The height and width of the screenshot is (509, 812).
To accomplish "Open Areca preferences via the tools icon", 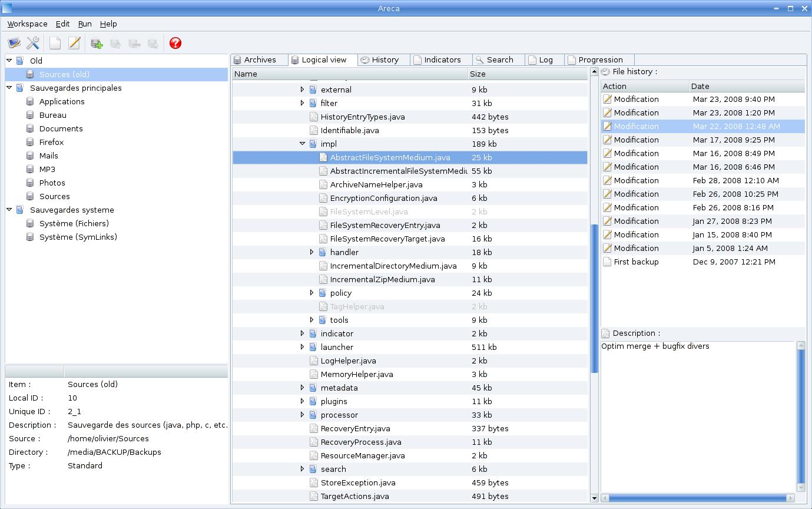I will tap(34, 42).
